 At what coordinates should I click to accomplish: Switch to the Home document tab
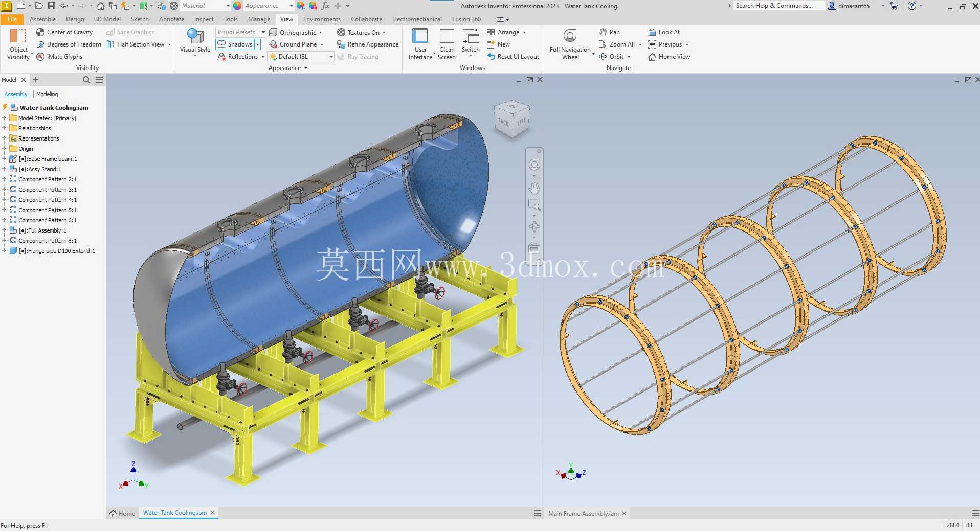click(x=122, y=513)
